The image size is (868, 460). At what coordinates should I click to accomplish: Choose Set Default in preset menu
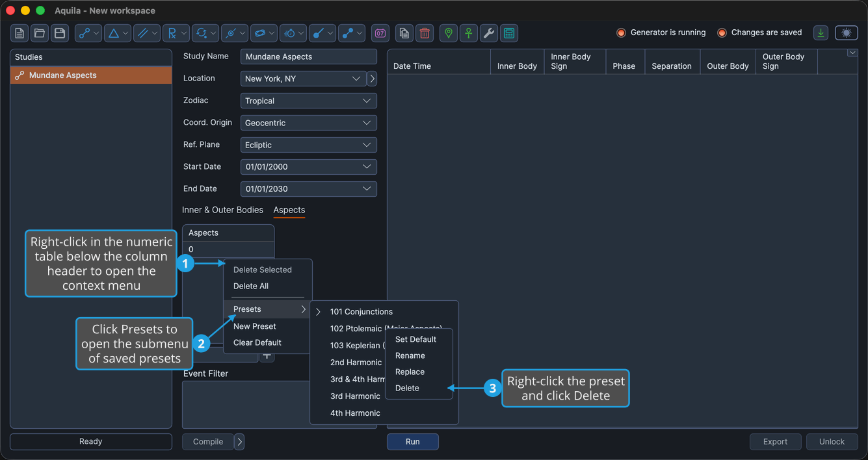(x=416, y=339)
